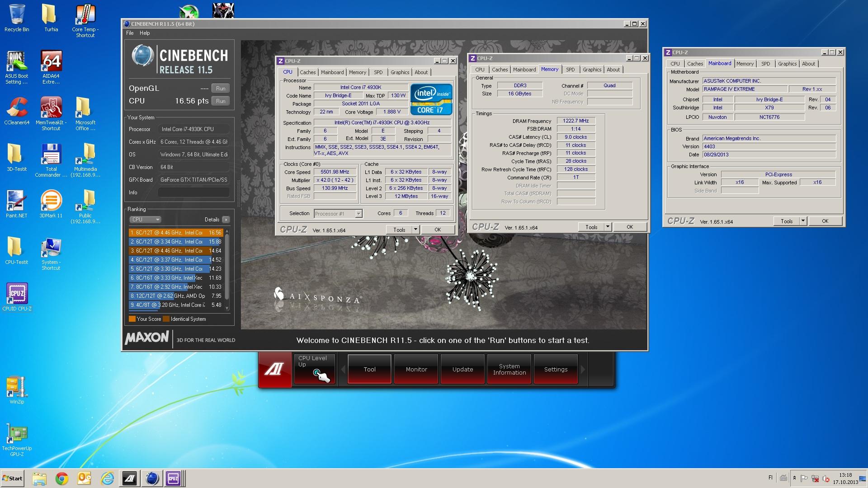
Task: Open 3D-Testit folder icon
Action: (x=17, y=157)
